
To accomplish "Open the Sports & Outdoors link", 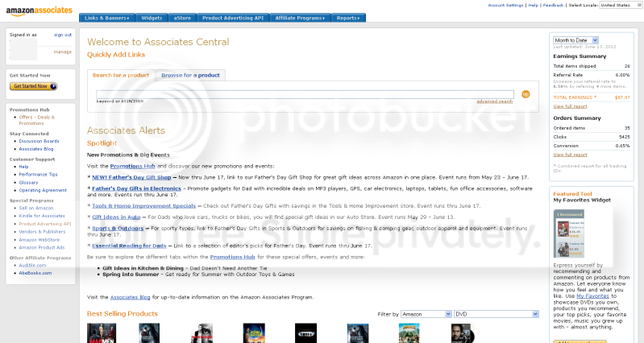I will click(x=118, y=228).
